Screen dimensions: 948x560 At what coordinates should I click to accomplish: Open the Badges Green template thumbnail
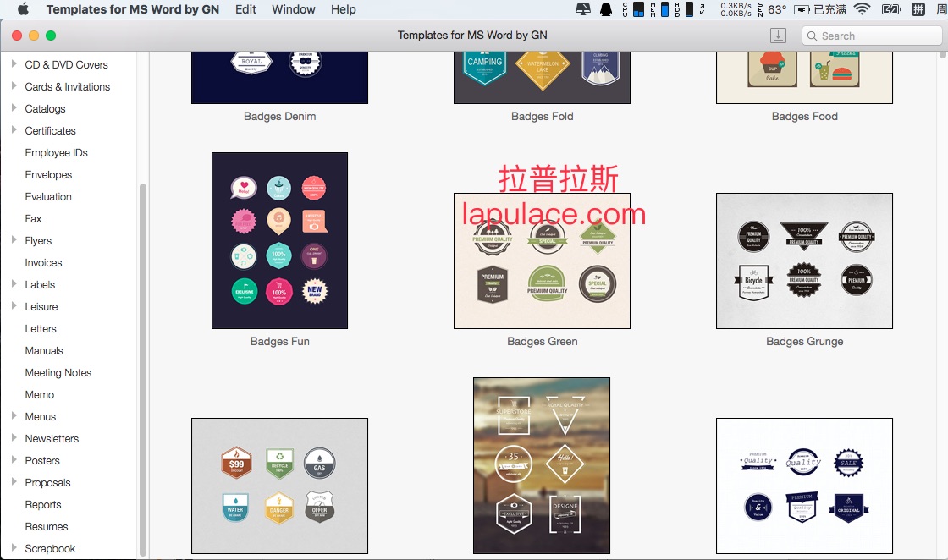coord(542,261)
